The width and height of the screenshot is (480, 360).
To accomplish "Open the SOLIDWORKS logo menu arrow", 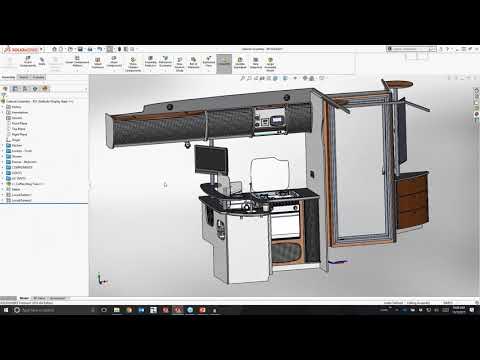I will 41,49.
